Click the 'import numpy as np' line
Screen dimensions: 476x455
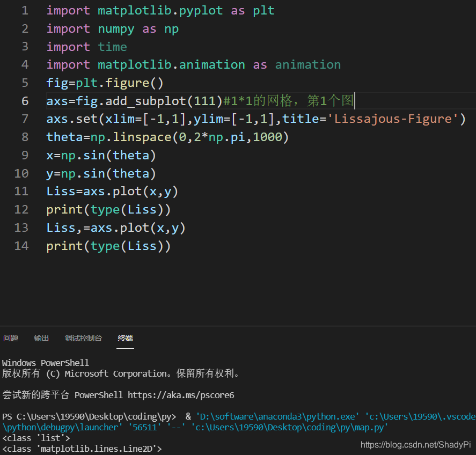coord(112,29)
